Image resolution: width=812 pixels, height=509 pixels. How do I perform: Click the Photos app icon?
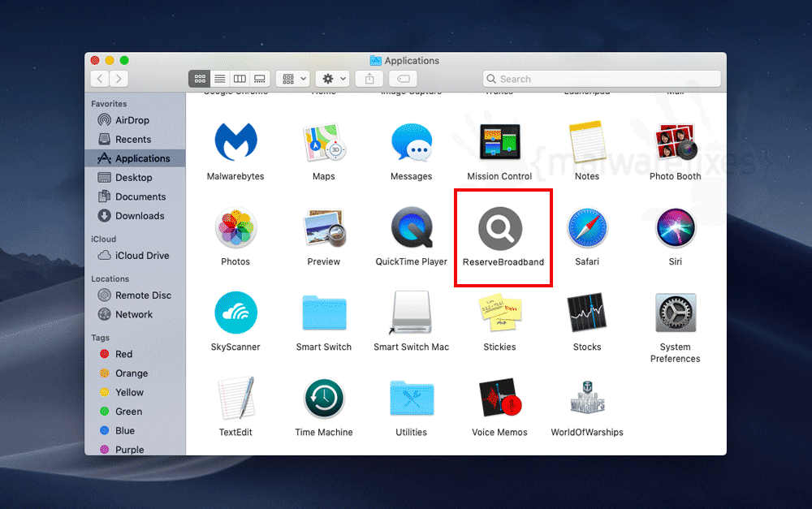(x=235, y=227)
